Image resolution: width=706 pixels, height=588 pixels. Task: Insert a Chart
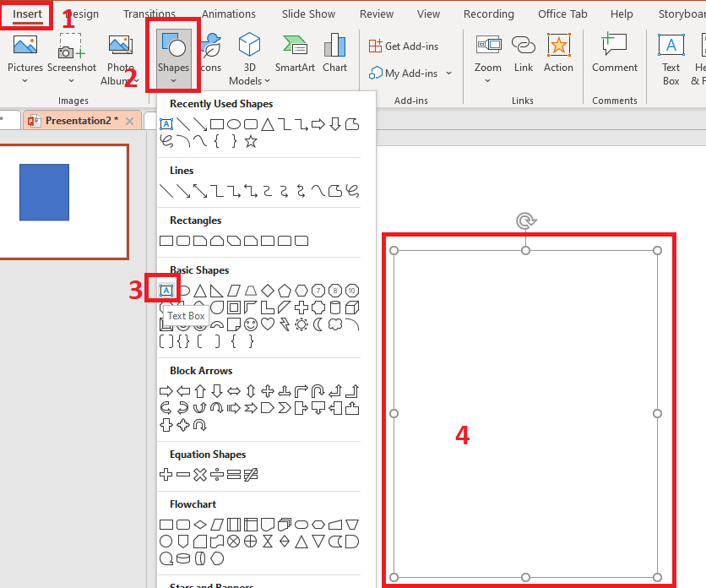coord(334,53)
